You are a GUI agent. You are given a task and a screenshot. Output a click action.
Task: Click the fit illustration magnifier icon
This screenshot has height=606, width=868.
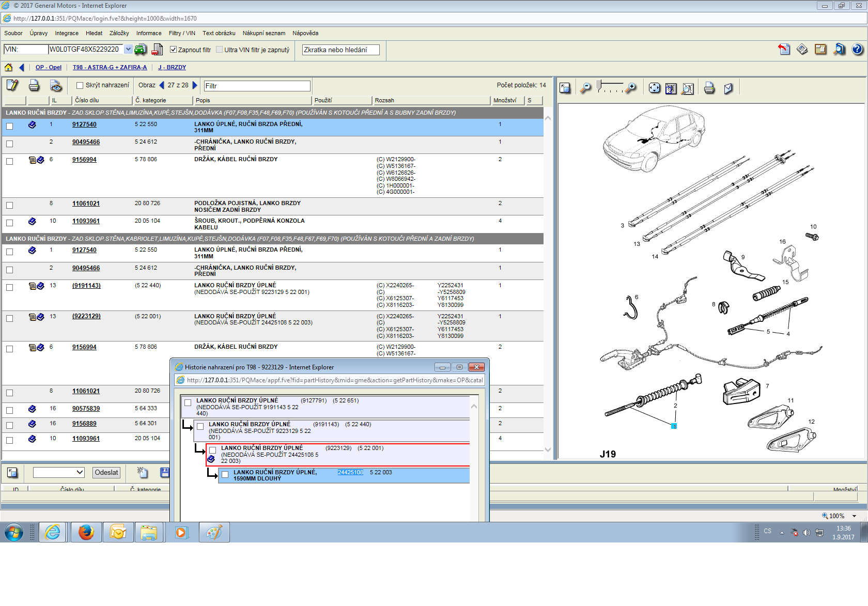pos(688,88)
